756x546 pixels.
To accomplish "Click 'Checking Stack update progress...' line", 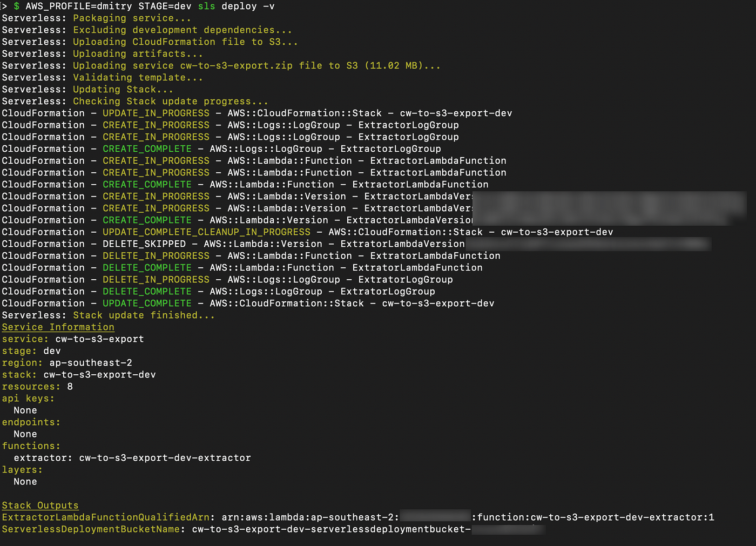I will coord(135,102).
